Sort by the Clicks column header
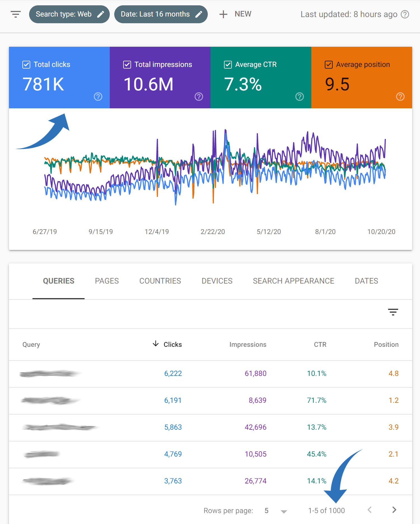The width and height of the screenshot is (420, 524). [172, 345]
